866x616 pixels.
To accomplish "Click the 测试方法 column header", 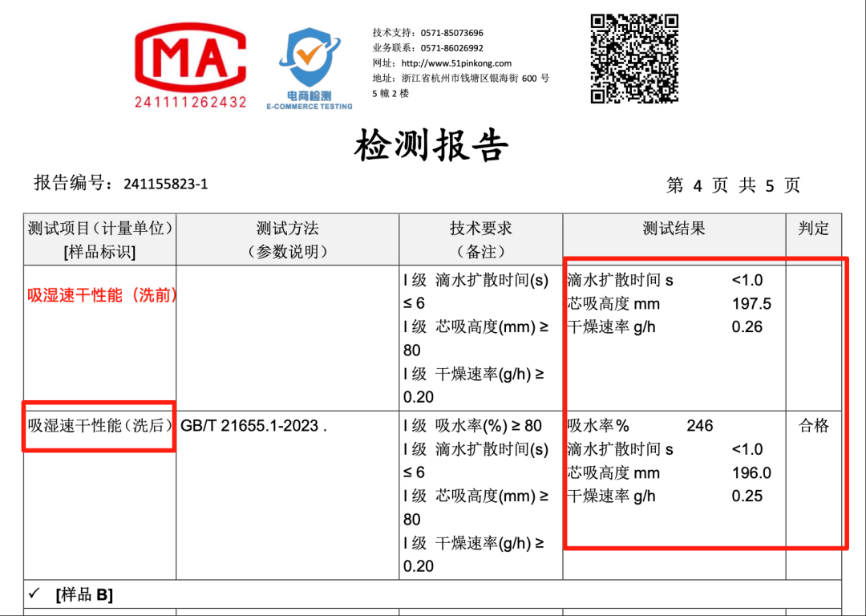I will tap(287, 228).
